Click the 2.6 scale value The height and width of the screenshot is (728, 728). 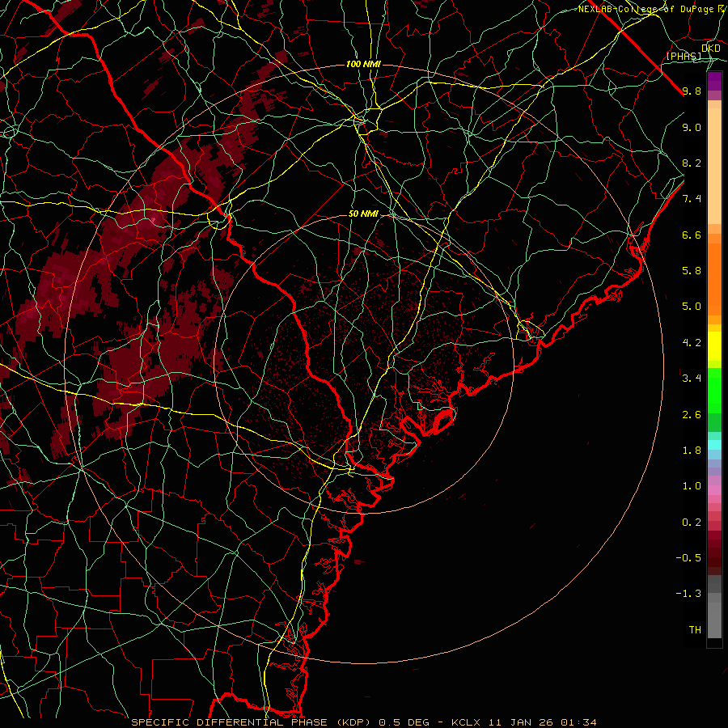pos(692,415)
